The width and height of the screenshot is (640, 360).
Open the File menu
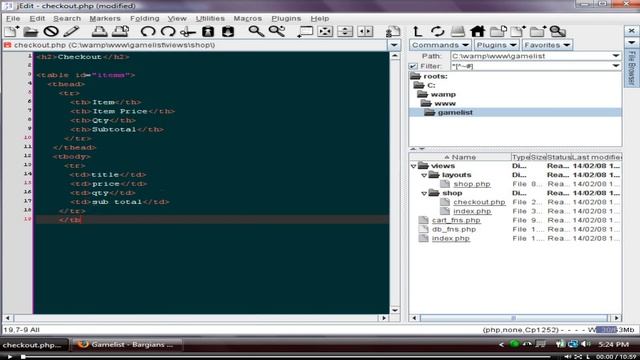click(13, 18)
